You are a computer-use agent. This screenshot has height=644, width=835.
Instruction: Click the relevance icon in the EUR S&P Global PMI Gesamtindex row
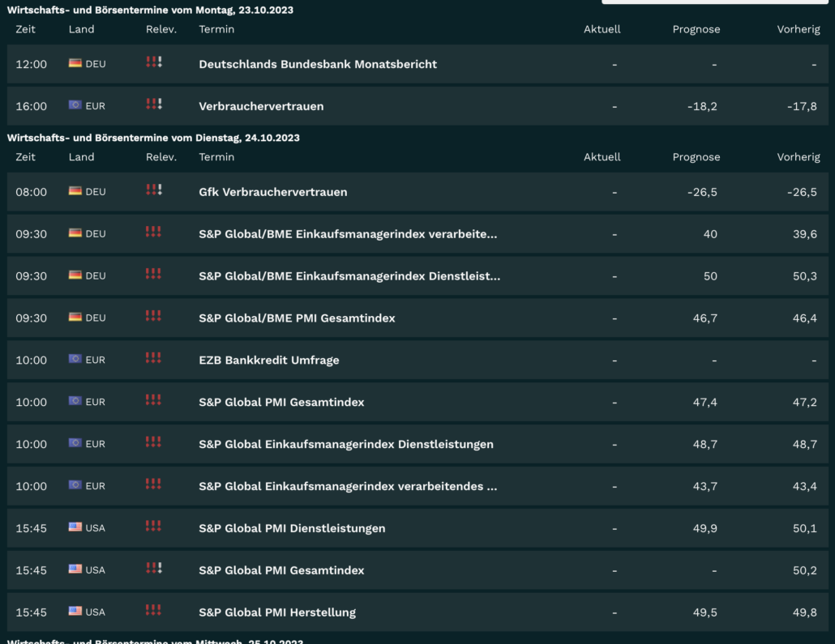click(x=153, y=399)
